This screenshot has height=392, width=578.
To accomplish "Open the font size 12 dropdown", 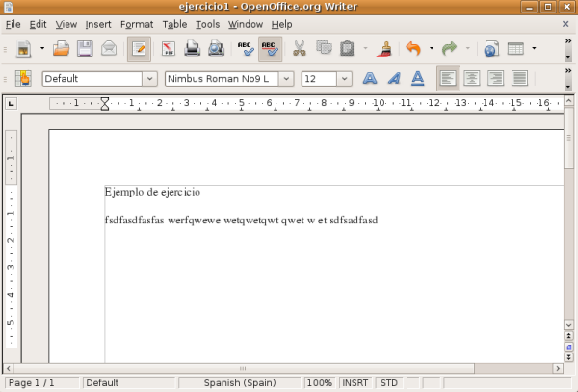I will click(x=344, y=78).
